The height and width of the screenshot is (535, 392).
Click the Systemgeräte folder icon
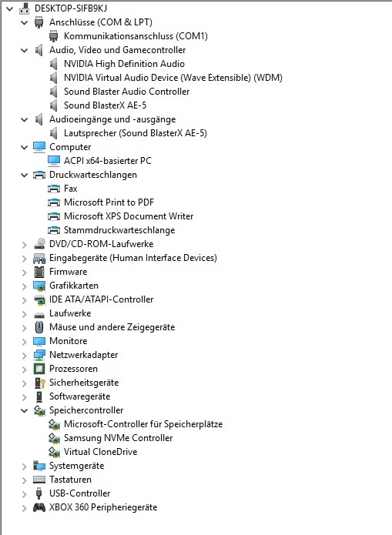point(39,466)
